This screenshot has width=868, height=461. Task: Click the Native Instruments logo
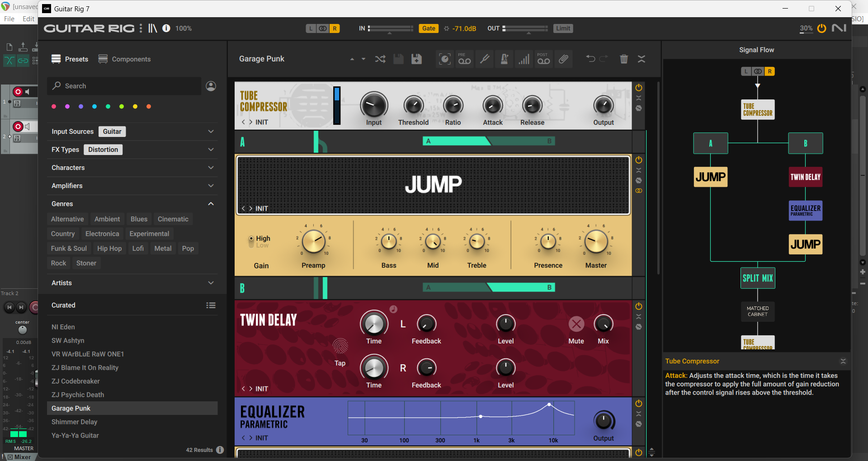pyautogui.click(x=839, y=28)
